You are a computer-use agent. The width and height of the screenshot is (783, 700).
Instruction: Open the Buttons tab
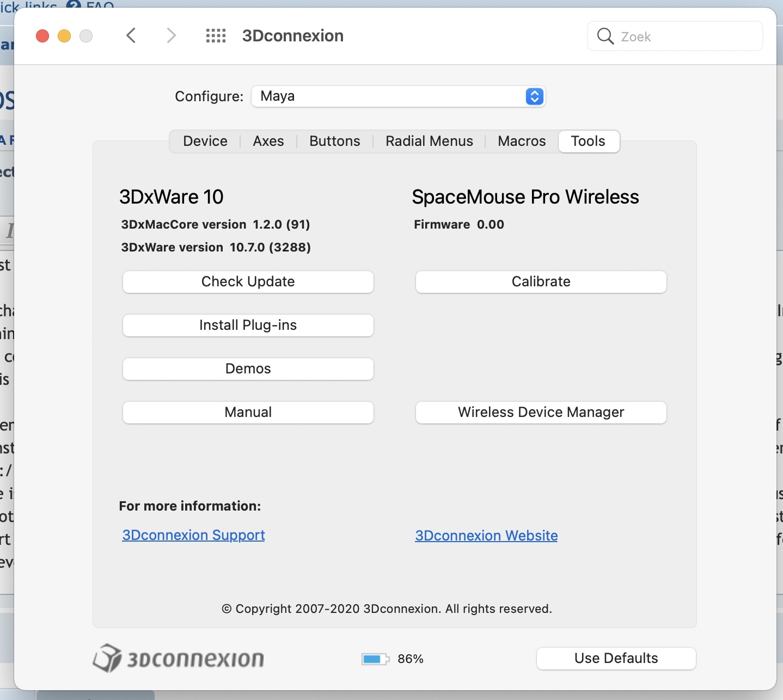(x=335, y=141)
